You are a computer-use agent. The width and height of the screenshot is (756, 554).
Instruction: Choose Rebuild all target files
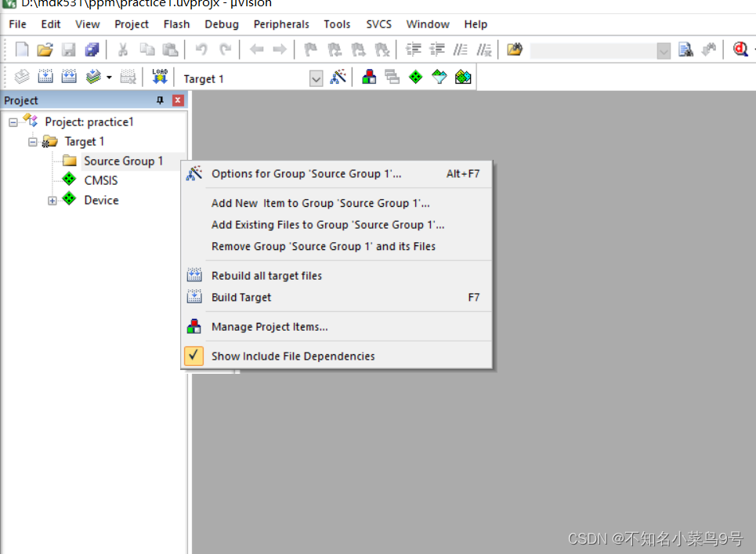337,276
